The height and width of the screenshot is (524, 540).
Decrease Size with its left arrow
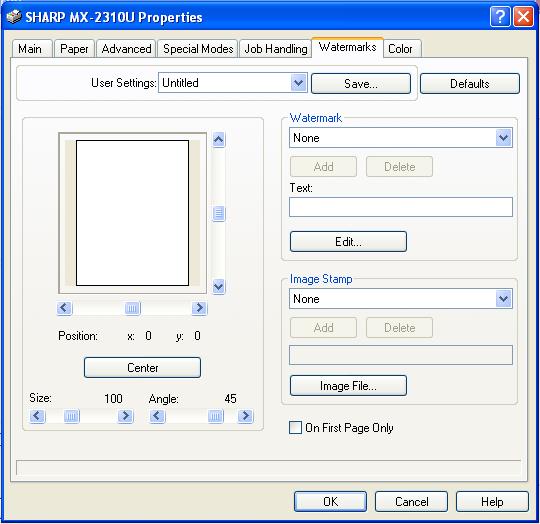(37, 416)
